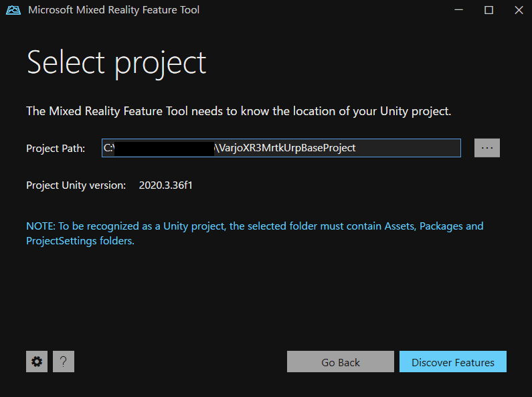Click the window title Microsoft Mixed Reality Feature Tool
Screen dimensions: 532x397
click(x=114, y=10)
